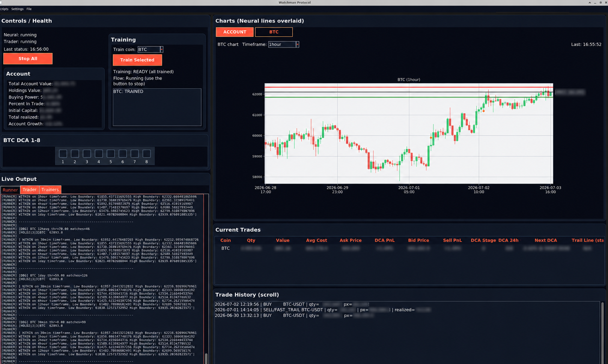Click the DCA PnL column header

385,240
